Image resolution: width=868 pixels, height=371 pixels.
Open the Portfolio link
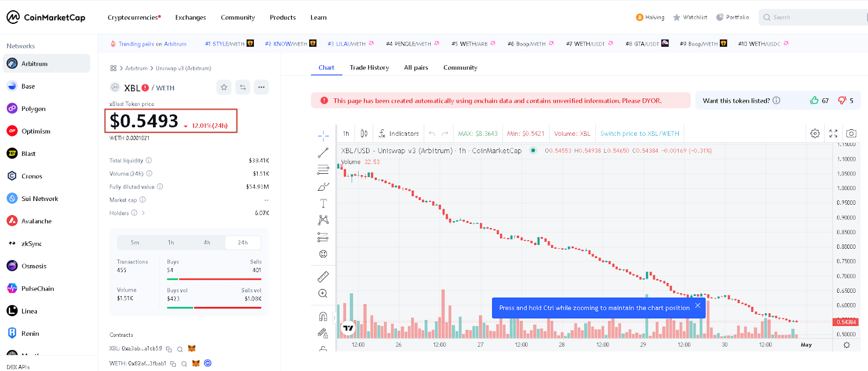coord(732,17)
